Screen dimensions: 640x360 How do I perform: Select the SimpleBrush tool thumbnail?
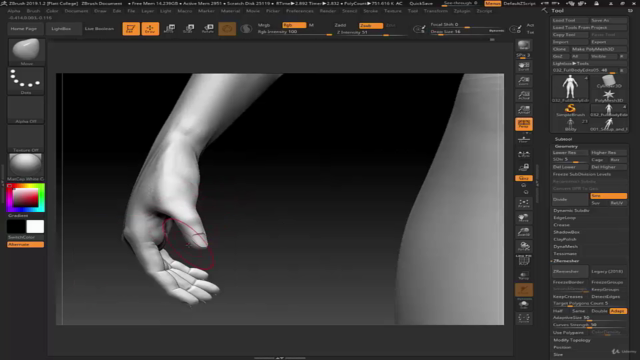(570, 110)
